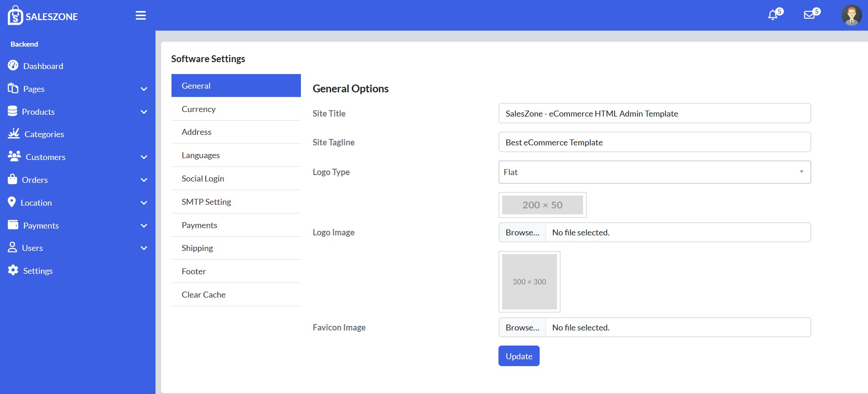Screen dimensions: 868x394
Task: Go to Dashboard in the sidebar
Action: click(43, 66)
